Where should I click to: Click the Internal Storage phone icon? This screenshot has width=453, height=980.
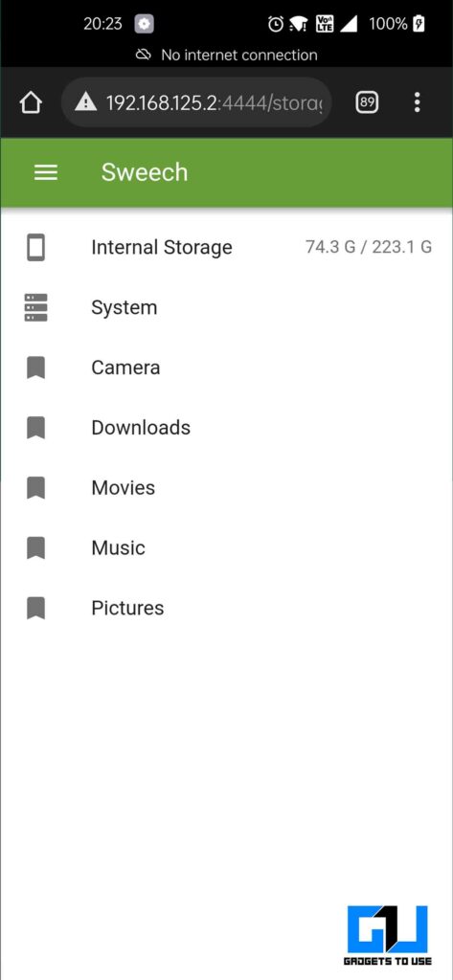click(x=35, y=248)
